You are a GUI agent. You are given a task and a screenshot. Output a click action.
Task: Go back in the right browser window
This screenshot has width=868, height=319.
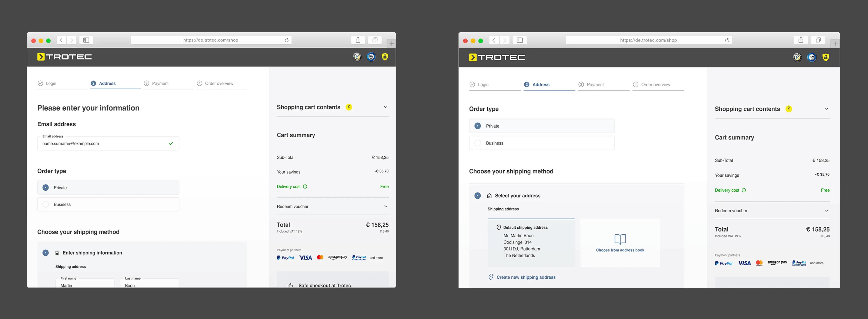pos(494,40)
